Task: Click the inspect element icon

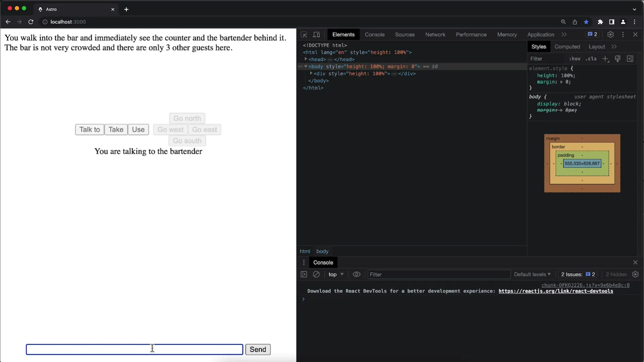Action: (x=304, y=35)
